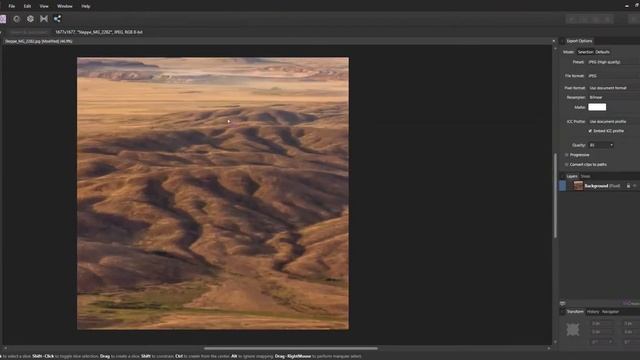Switch to the Navigator tab
This screenshot has width=640, height=360.
click(611, 312)
